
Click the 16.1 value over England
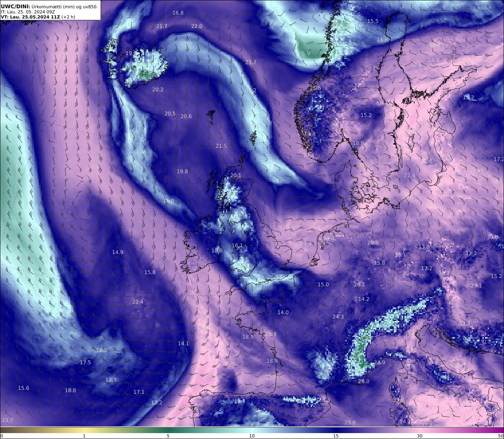(x=237, y=245)
